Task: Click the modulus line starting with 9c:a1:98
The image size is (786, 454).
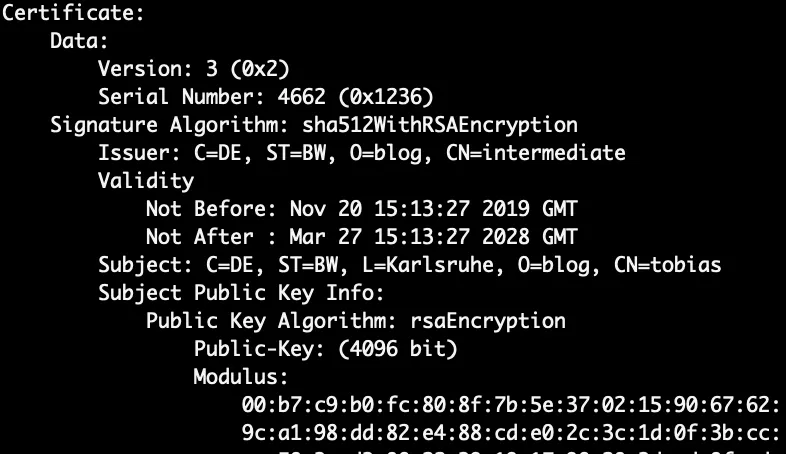Action: click(x=508, y=434)
